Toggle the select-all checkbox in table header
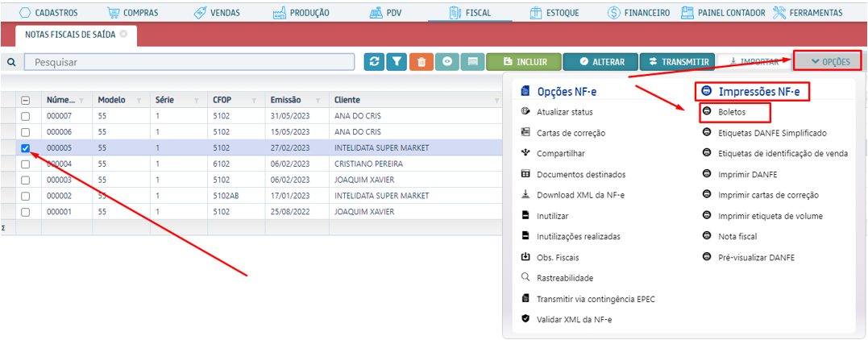The image size is (868, 340). pyautogui.click(x=25, y=100)
